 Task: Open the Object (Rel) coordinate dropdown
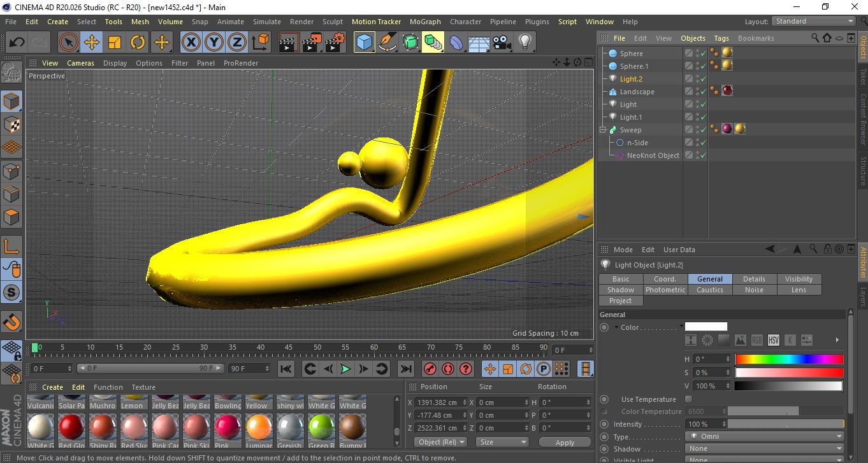click(440, 442)
